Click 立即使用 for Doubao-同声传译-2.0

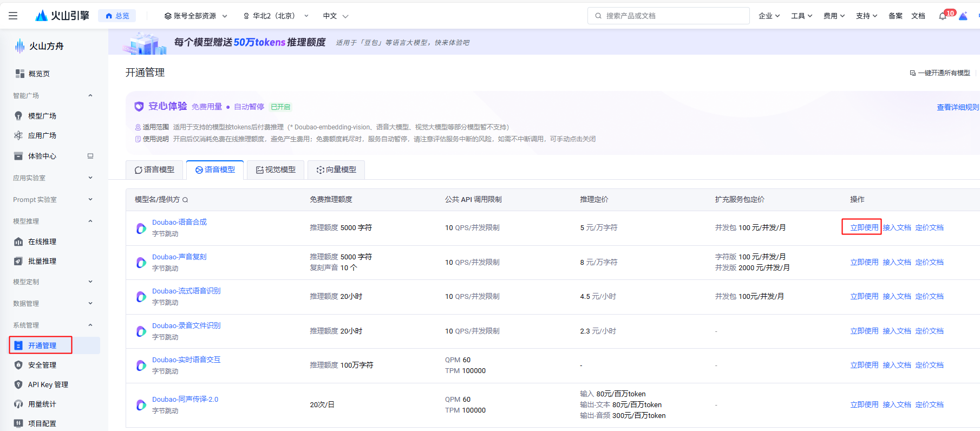864,404
